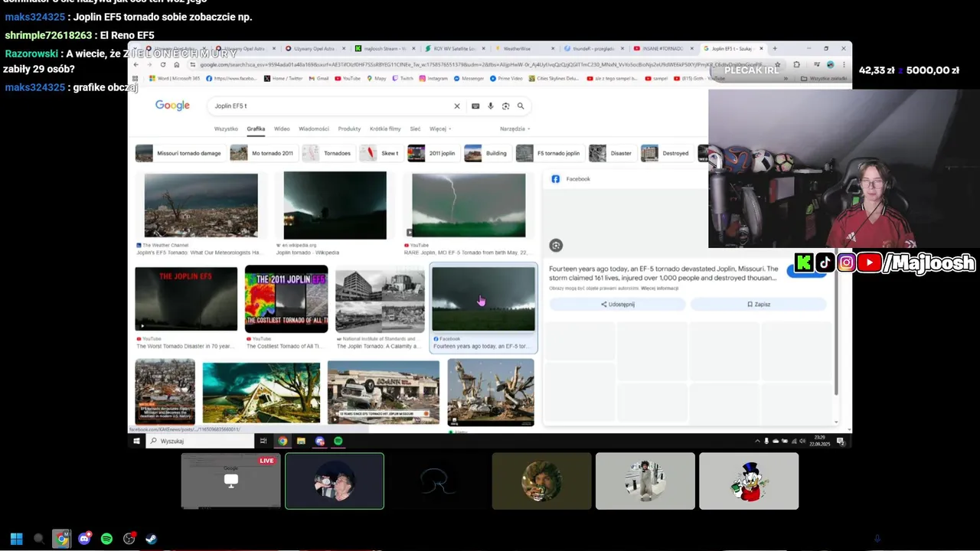The height and width of the screenshot is (551, 980).
Task: Open the National Institute of Standards image result
Action: (x=380, y=301)
